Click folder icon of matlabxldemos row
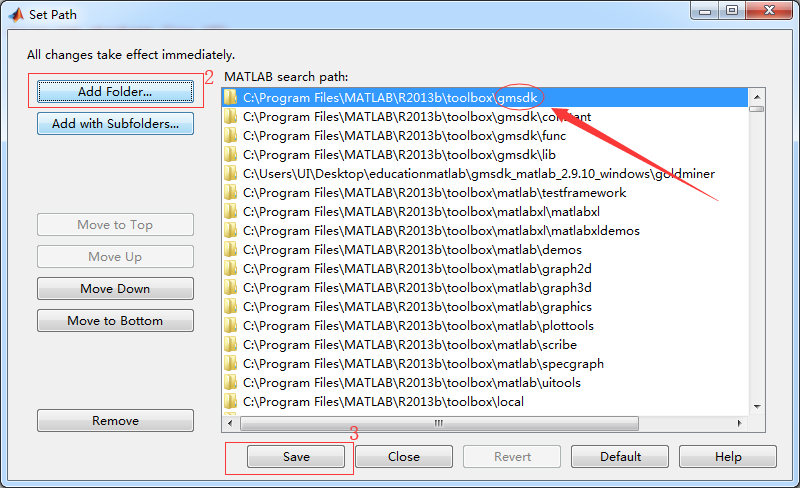This screenshot has height=488, width=800. click(x=231, y=231)
